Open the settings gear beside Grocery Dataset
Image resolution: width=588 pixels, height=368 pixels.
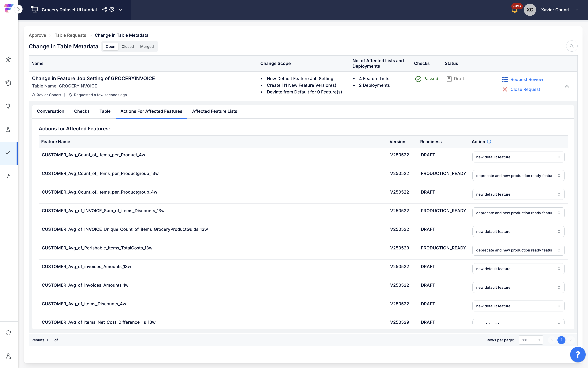click(112, 10)
